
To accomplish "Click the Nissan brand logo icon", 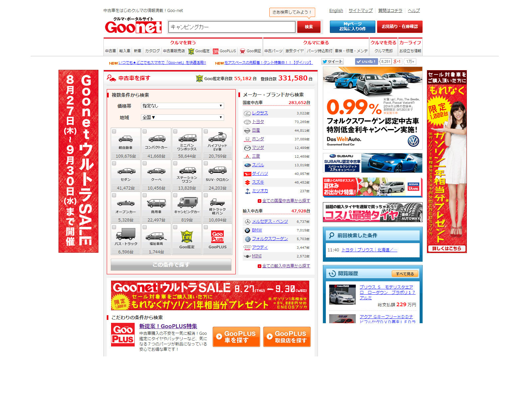I will [247, 131].
